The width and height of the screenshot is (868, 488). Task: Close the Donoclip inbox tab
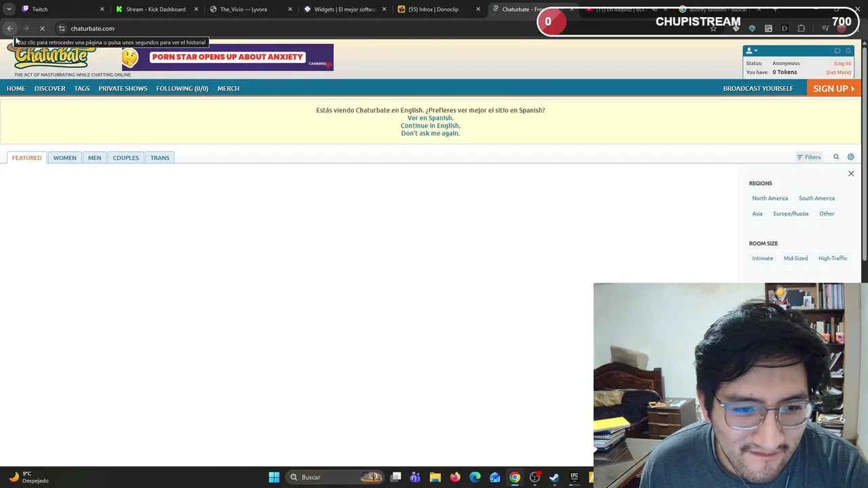478,9
